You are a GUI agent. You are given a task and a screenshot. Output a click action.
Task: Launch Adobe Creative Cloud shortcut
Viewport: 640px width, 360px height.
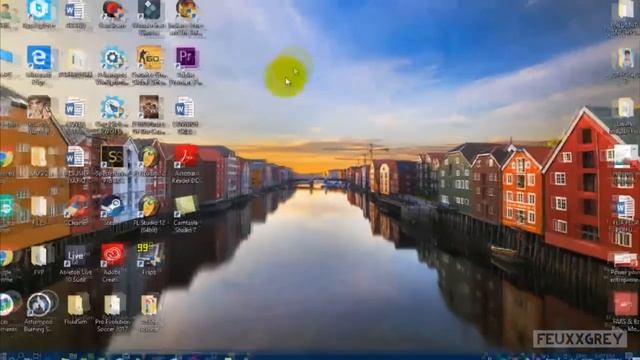(113, 256)
